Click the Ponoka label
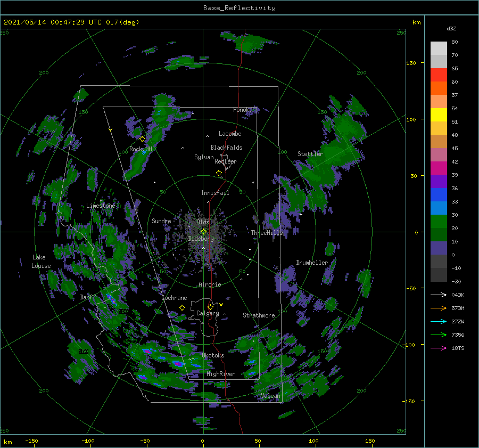This screenshot has width=479, height=448. (243, 110)
